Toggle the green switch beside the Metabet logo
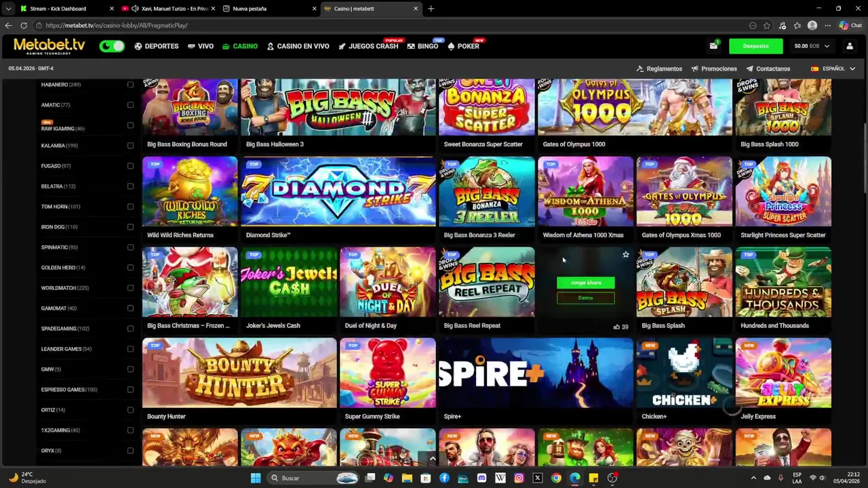Viewport: 868px width, 488px height. 112,46
